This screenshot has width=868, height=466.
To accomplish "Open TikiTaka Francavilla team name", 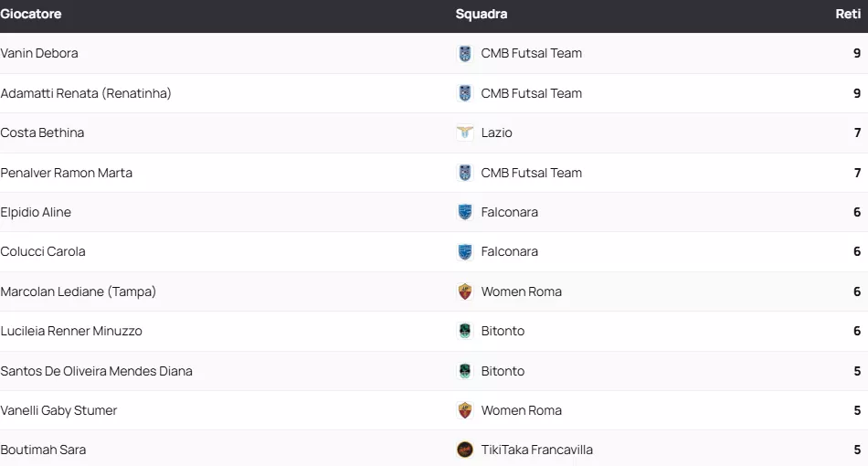I will pos(537,450).
